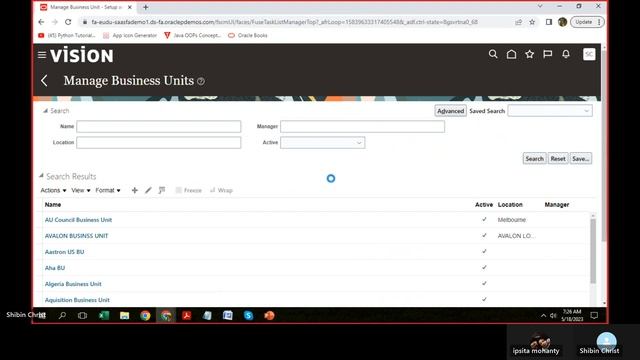Sort by the Manager column header
The width and height of the screenshot is (640, 360).
(x=557, y=204)
